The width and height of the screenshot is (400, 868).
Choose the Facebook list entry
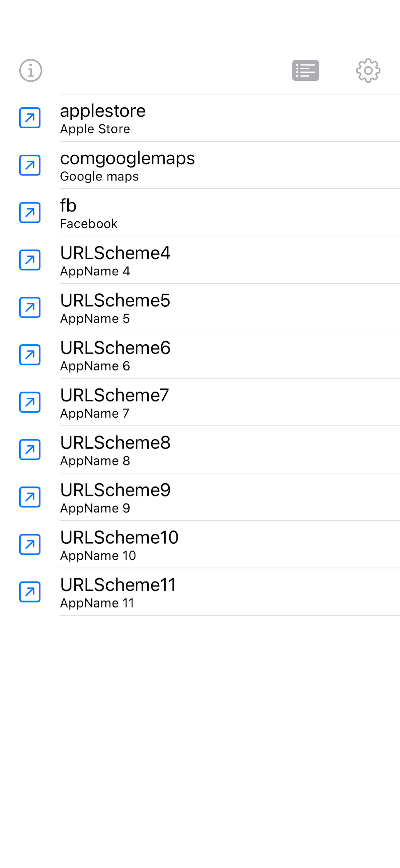pos(230,213)
